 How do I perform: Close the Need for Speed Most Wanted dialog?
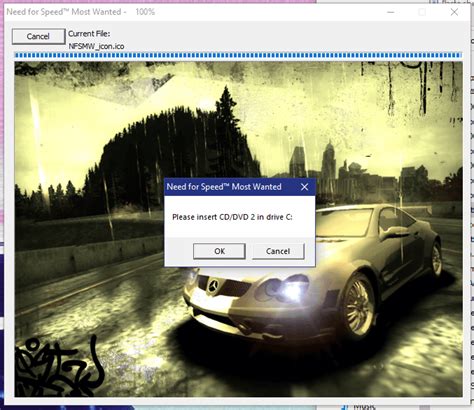pos(304,187)
